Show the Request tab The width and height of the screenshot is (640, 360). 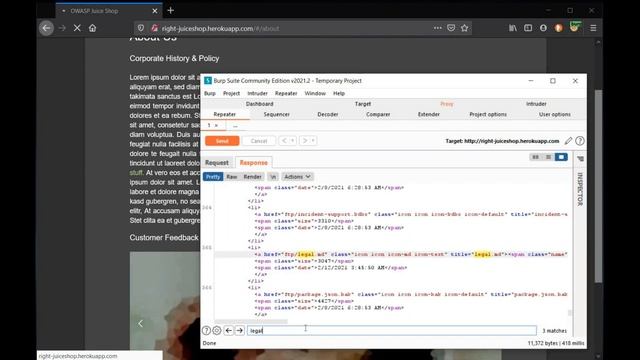click(x=217, y=162)
